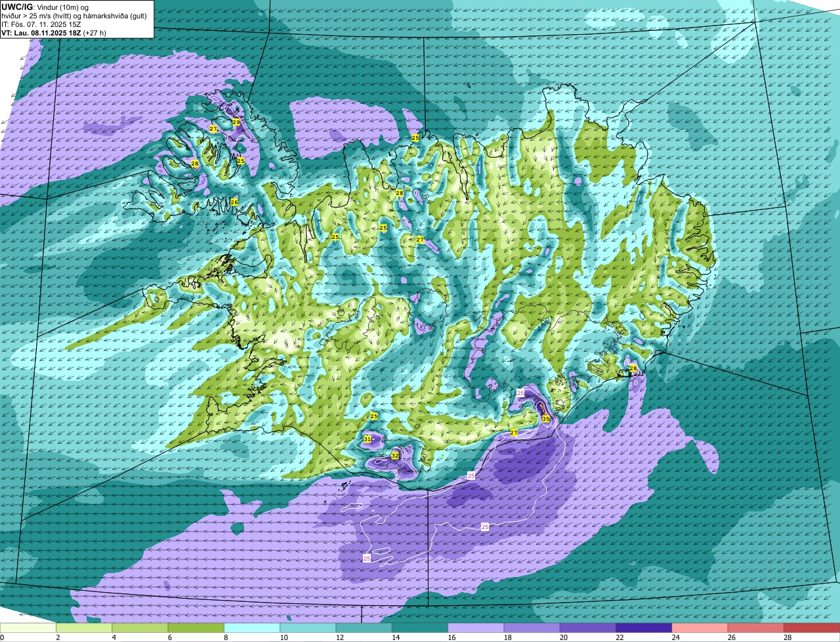Click the yellow 29 gust label in Westfjords
840x642 pixels.
pyautogui.click(x=236, y=122)
